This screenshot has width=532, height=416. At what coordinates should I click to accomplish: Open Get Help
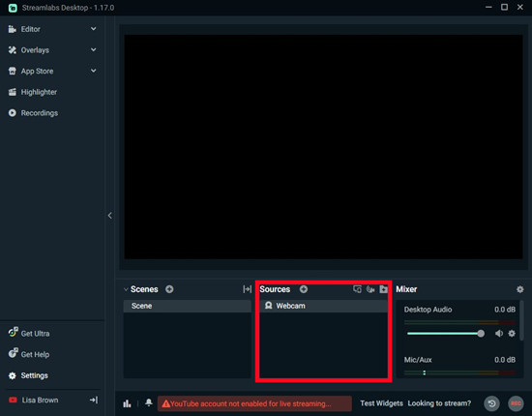tap(35, 355)
